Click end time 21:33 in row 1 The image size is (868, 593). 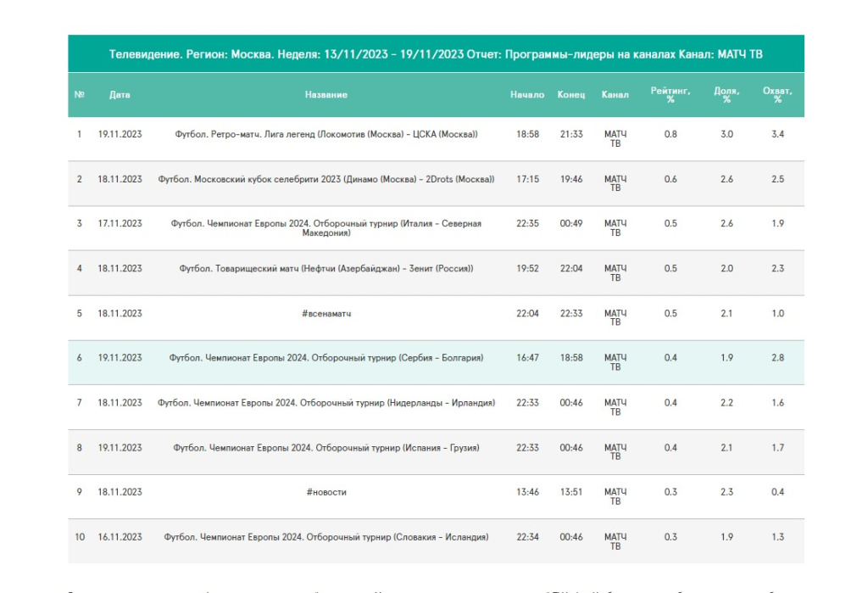pyautogui.click(x=570, y=134)
